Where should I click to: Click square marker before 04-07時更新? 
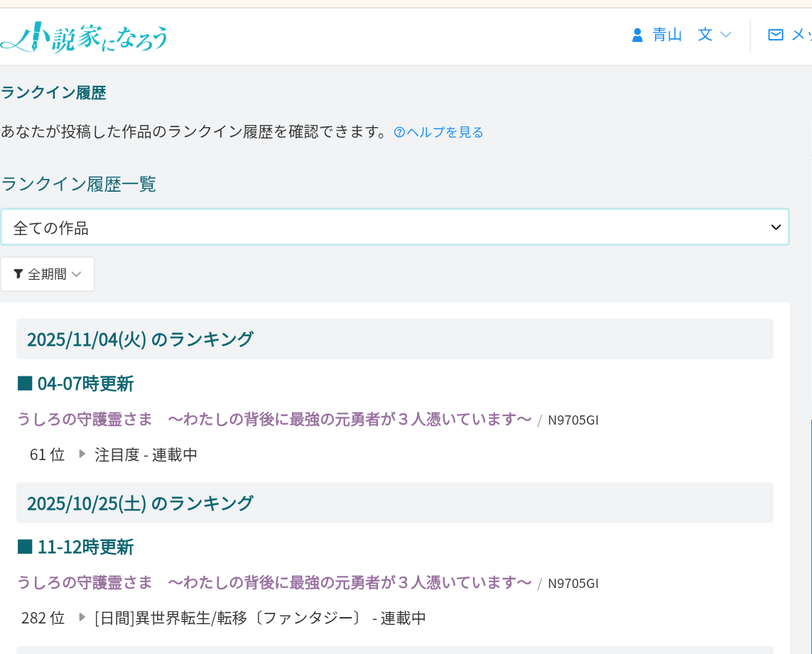click(25, 384)
